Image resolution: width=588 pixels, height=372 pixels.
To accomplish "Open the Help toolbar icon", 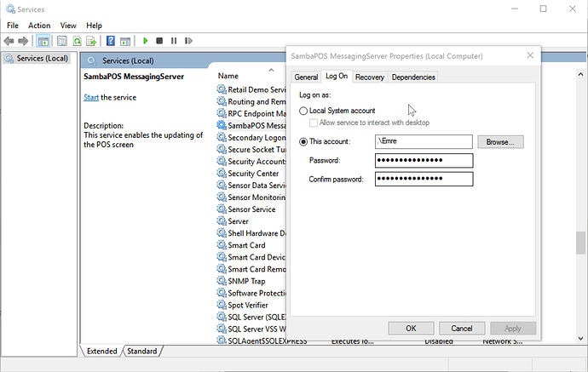I will coord(110,41).
